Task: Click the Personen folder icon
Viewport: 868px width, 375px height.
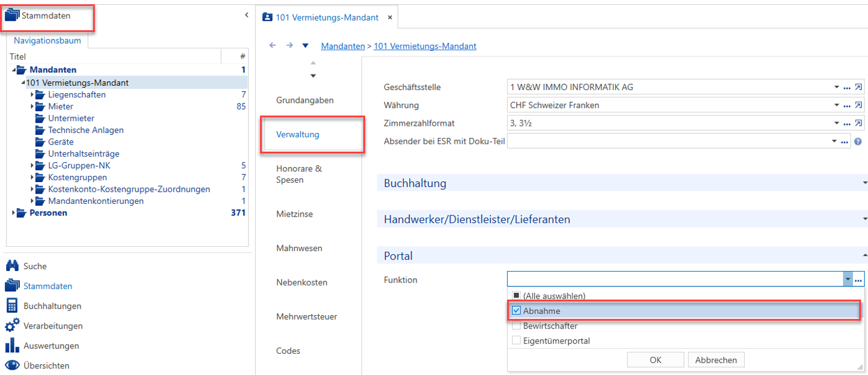Action: point(21,213)
